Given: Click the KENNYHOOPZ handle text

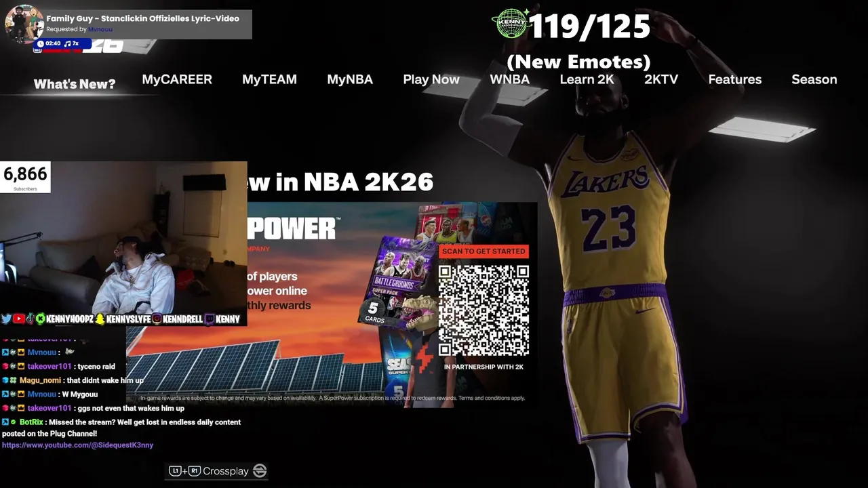Looking at the screenshot, I should pyautogui.click(x=70, y=319).
